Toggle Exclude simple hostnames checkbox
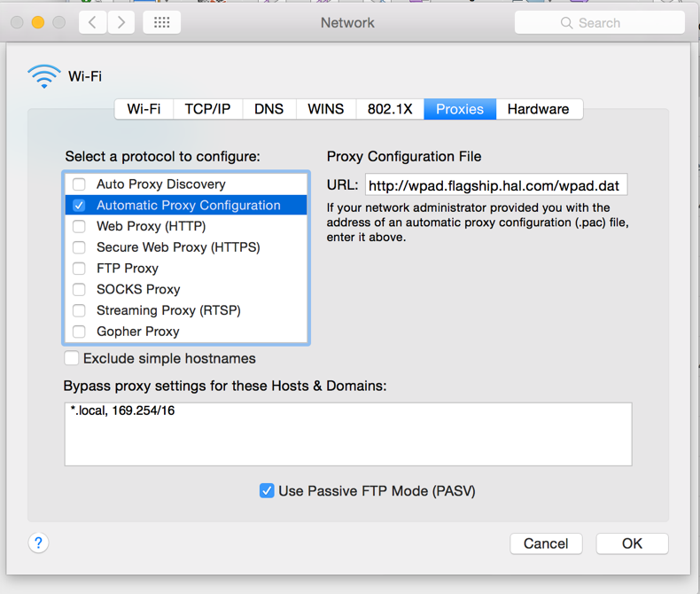This screenshot has height=594, width=700. pyautogui.click(x=72, y=359)
